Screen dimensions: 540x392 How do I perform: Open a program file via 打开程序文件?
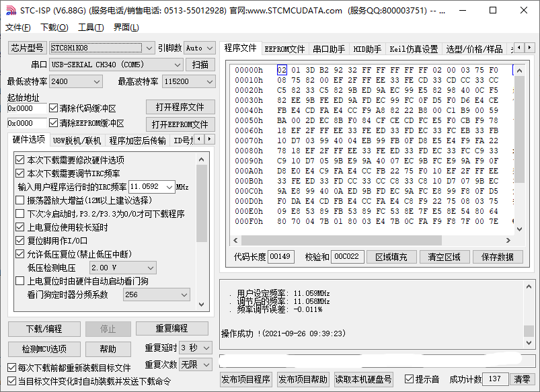pos(180,107)
